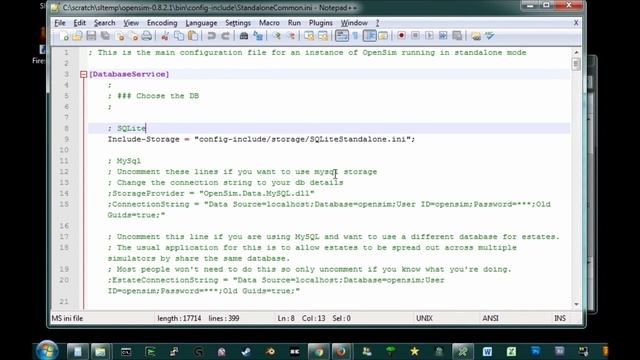
Task: Toggle Word Wrap toolbar button
Action: [x=342, y=36]
